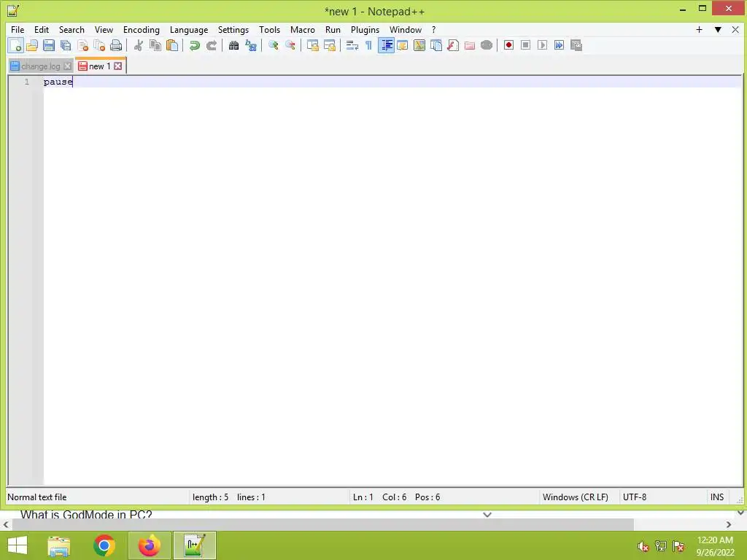The width and height of the screenshot is (747, 560).
Task: Click the Close All documents toolbar icon
Action: tap(99, 45)
